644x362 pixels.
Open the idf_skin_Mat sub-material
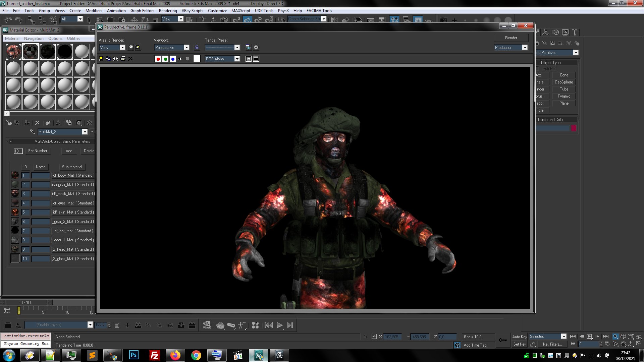pyautogui.click(x=73, y=212)
